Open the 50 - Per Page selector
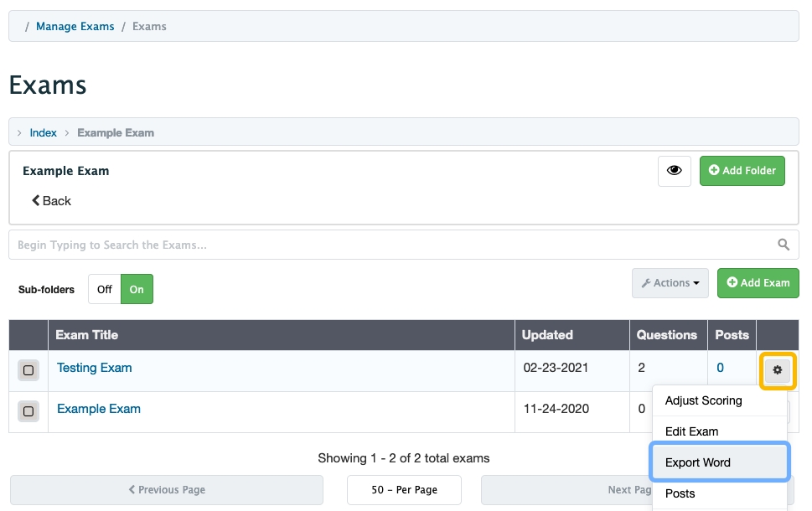Screen dimensions: 812x511 click(404, 490)
